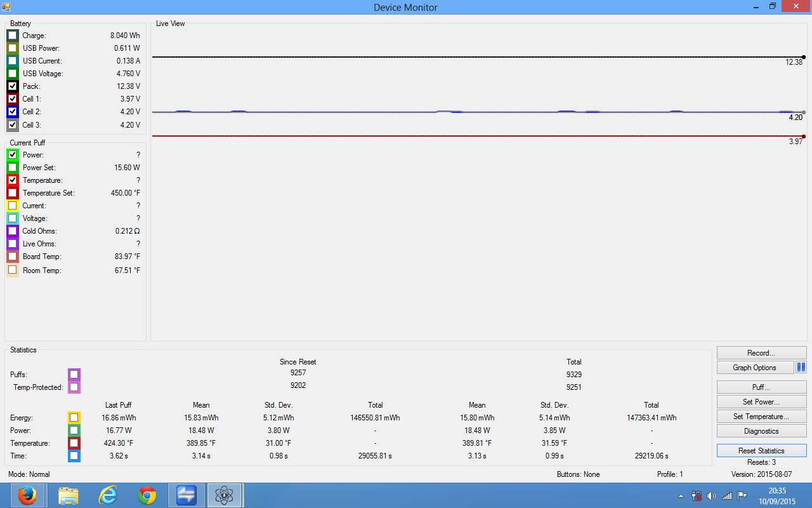The image size is (812, 508).
Task: Open Chrome from the taskbar
Action: [147, 495]
